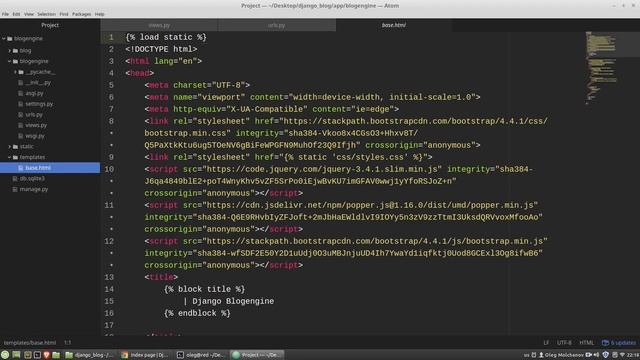Screen dimensions: 640x360
Task: Open the File menu
Action: point(5,14)
